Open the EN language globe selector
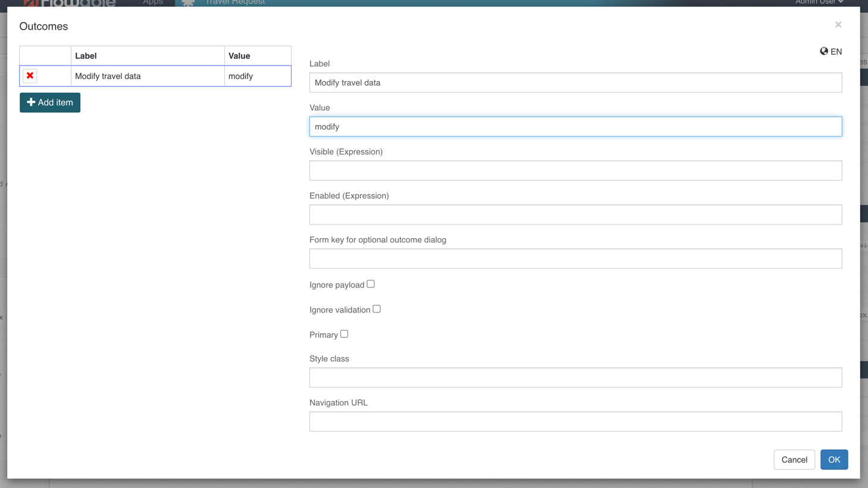The image size is (868, 488). coord(831,52)
